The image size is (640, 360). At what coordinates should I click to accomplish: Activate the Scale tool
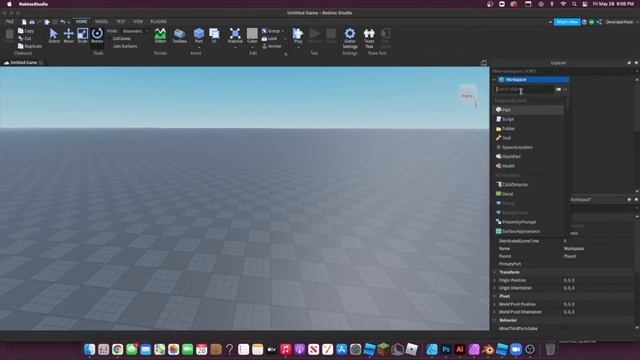82,35
